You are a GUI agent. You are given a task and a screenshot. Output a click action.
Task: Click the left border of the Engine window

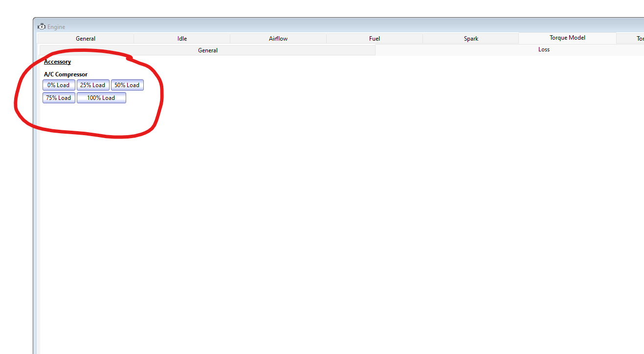coord(34,196)
